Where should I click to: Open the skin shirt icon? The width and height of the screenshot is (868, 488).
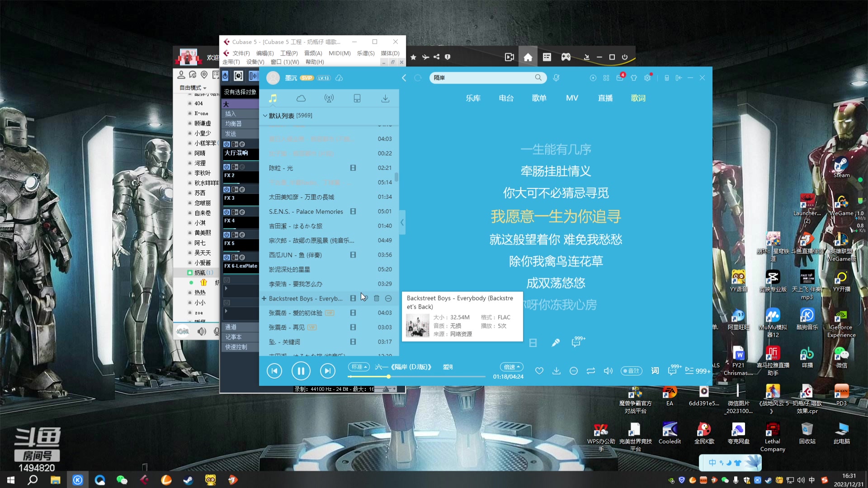pyautogui.click(x=634, y=78)
